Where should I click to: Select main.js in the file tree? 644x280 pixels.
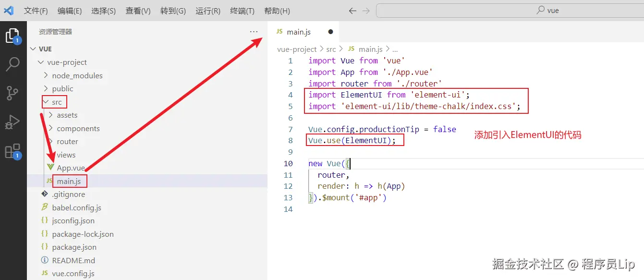(69, 181)
